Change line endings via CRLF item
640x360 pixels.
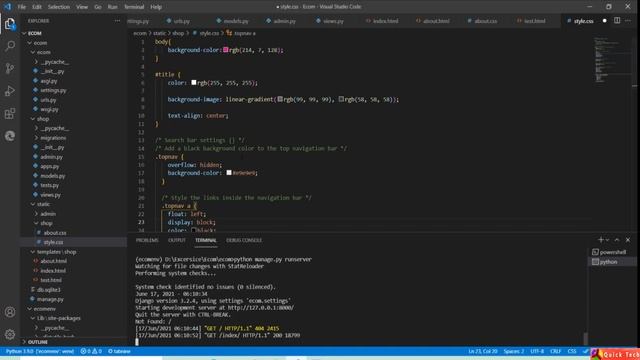(556, 351)
